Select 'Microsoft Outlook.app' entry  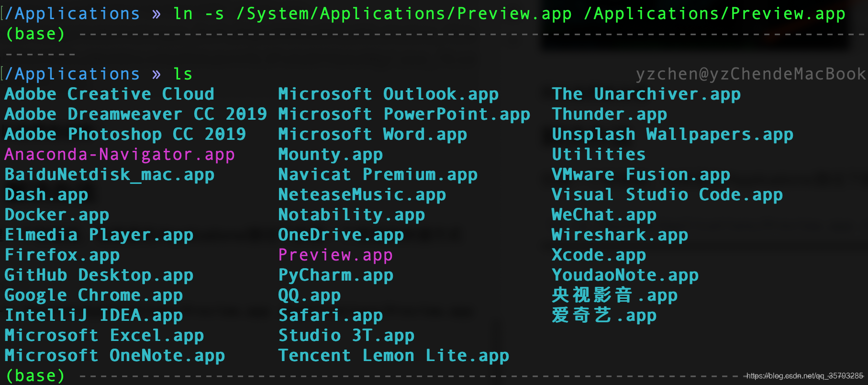click(x=389, y=94)
